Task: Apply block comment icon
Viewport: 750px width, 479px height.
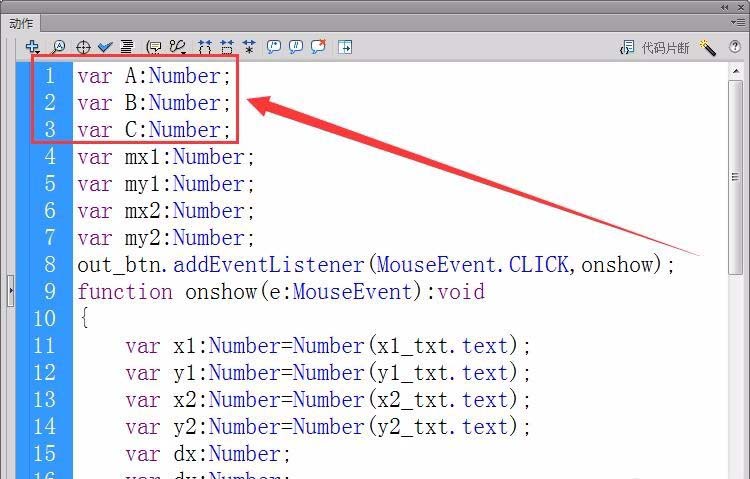Action: pyautogui.click(x=274, y=47)
